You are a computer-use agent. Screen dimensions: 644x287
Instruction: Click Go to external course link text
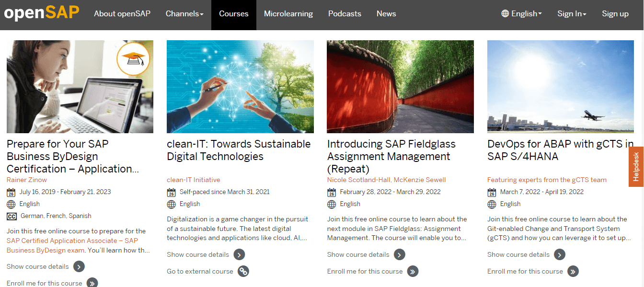tap(200, 271)
